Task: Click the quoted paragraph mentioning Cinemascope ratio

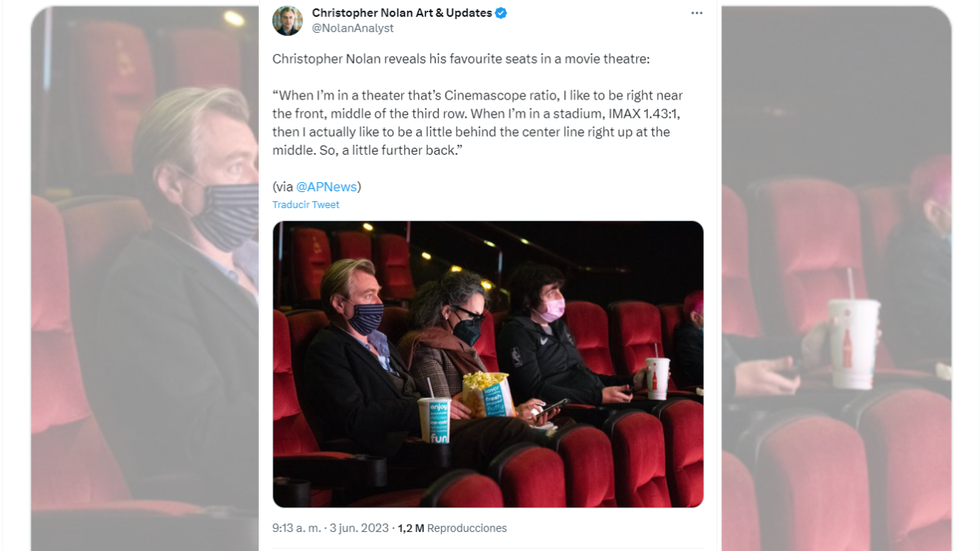Action: click(478, 122)
